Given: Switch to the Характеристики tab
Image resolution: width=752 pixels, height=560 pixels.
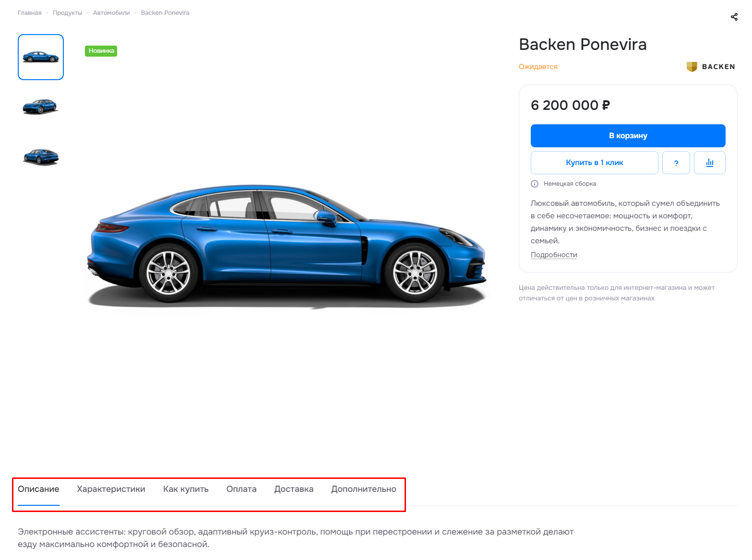Looking at the screenshot, I should [x=111, y=489].
